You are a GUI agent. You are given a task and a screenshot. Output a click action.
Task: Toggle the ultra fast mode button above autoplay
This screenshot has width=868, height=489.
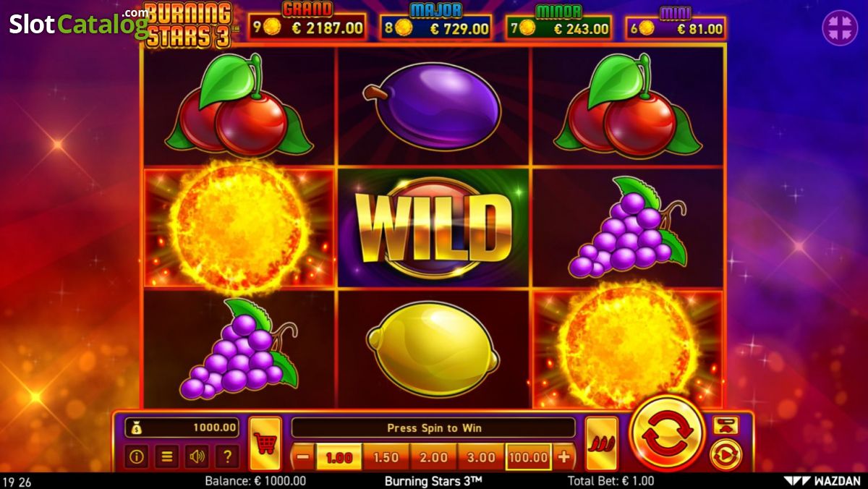coord(724,425)
